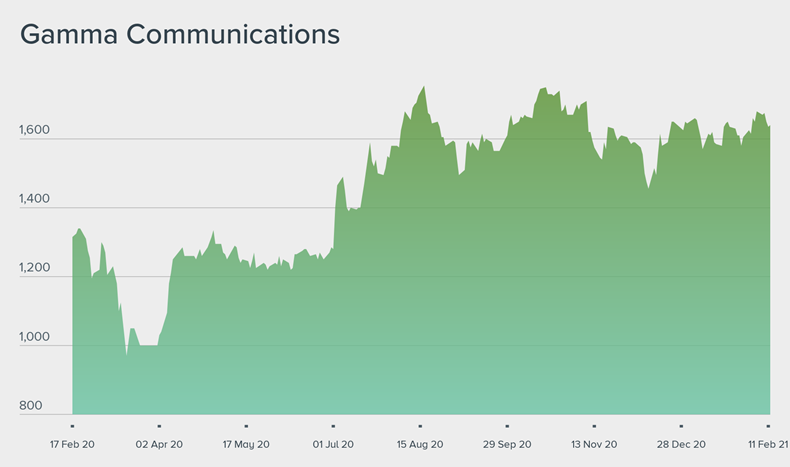Screen dimensions: 790x467
Task: Select the 28 Dec 20 date label
Action: [681, 443]
